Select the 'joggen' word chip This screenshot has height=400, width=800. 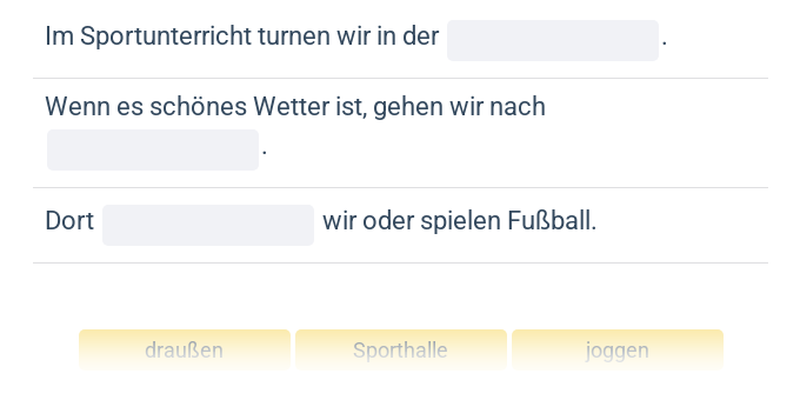pyautogui.click(x=617, y=351)
